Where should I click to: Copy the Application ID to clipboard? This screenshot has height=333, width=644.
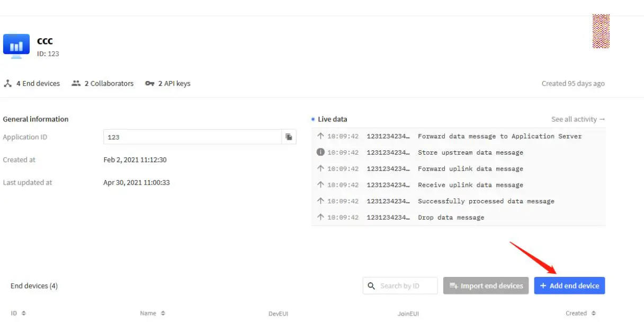click(x=289, y=137)
